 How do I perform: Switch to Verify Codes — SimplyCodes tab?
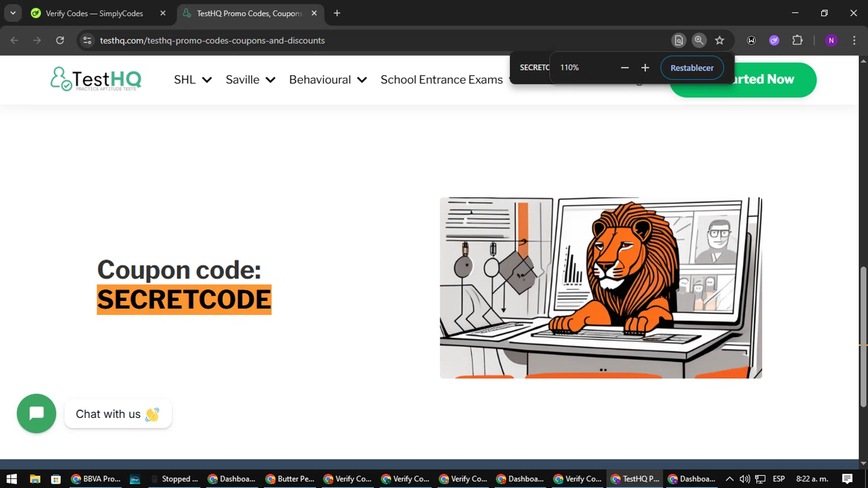(94, 13)
